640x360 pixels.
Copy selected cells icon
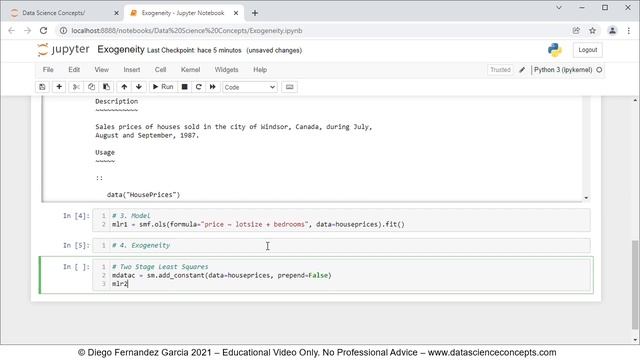coord(91,87)
